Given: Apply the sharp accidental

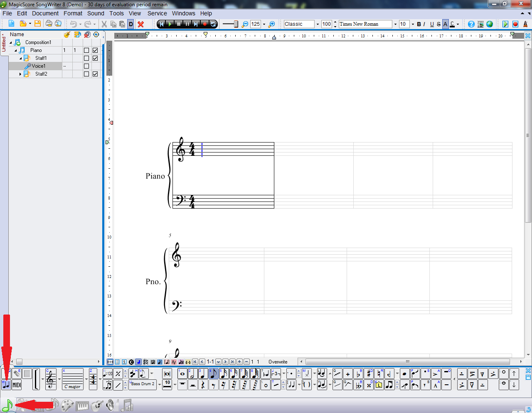Looking at the screenshot, I should pos(369,374).
